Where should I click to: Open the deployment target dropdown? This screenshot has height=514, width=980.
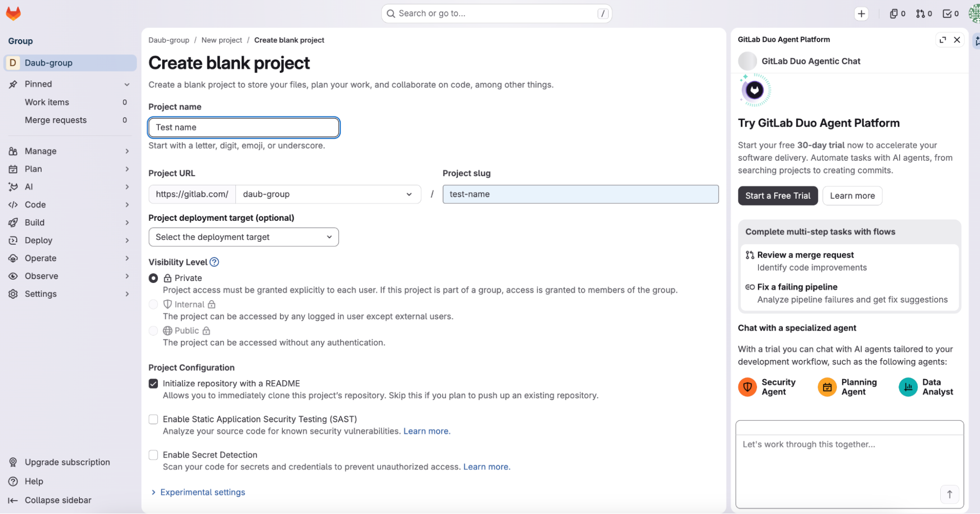click(244, 237)
